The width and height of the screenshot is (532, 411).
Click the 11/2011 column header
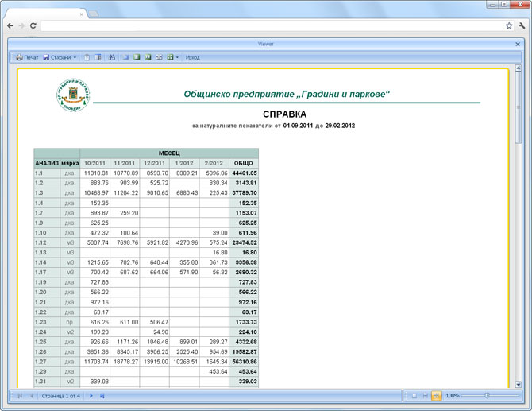tap(124, 163)
